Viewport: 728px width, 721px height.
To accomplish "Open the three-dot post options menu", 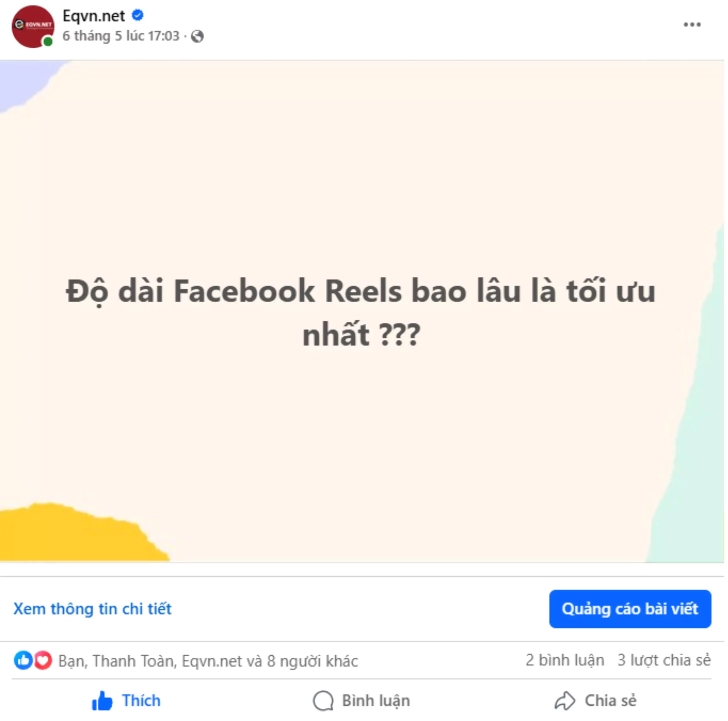I will (692, 25).
